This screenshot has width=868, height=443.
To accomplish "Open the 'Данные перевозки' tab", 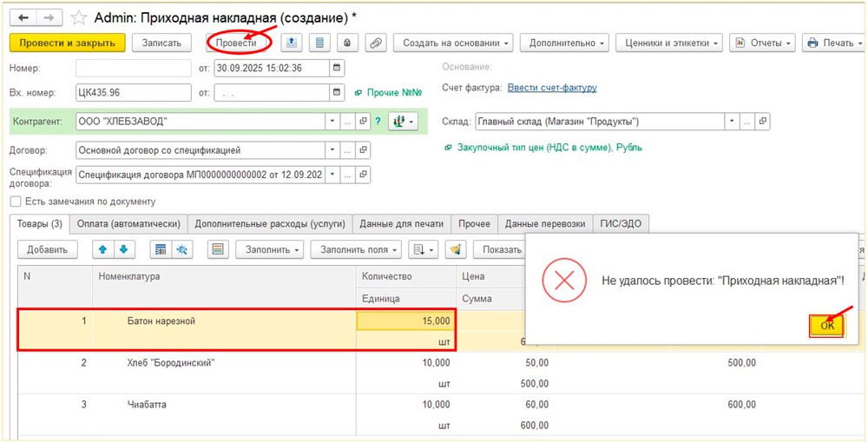I will 545,224.
